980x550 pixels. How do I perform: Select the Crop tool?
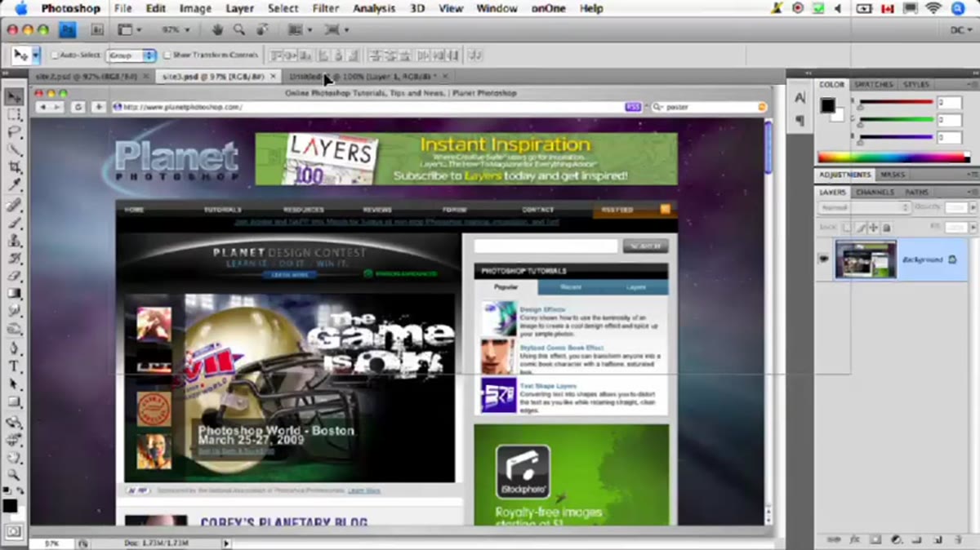tap(14, 167)
